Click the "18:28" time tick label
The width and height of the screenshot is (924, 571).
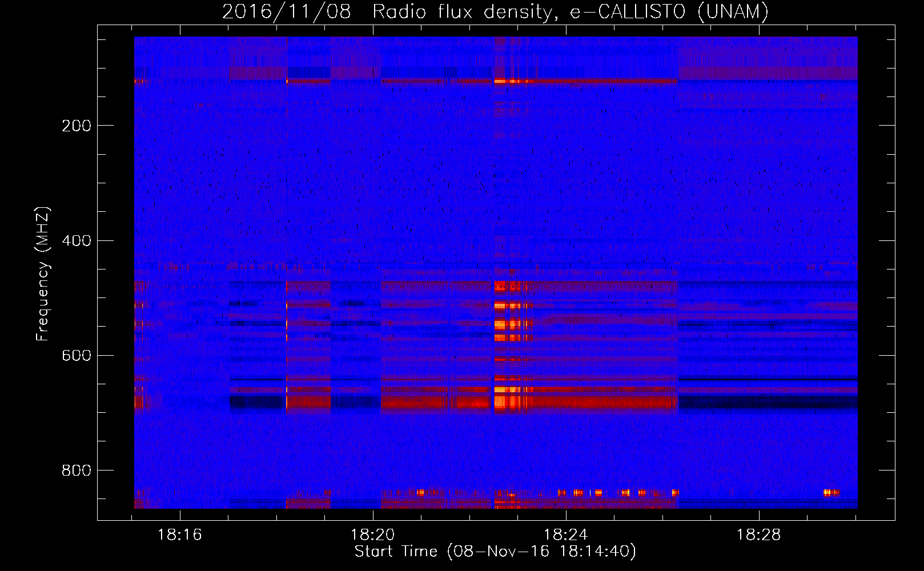tap(759, 535)
